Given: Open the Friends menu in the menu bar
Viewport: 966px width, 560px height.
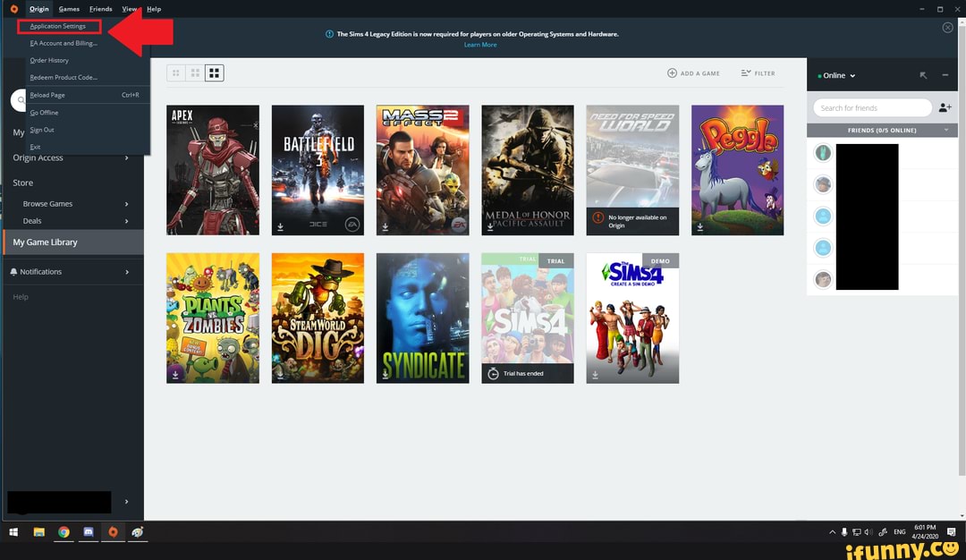Looking at the screenshot, I should pyautogui.click(x=100, y=9).
